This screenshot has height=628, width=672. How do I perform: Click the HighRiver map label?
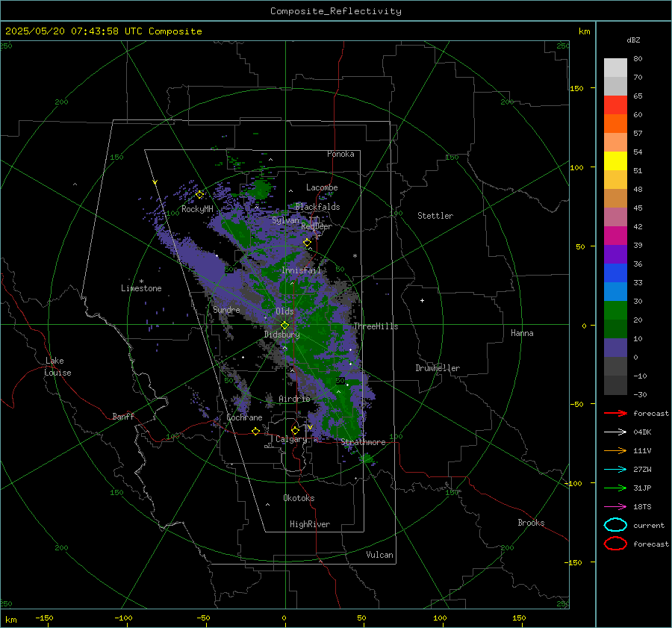(x=310, y=524)
